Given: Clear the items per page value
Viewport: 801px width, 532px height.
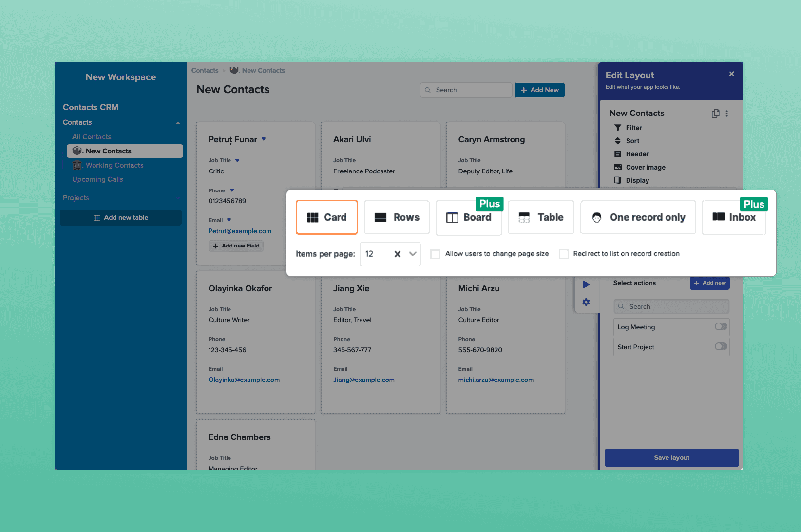Looking at the screenshot, I should coord(397,254).
